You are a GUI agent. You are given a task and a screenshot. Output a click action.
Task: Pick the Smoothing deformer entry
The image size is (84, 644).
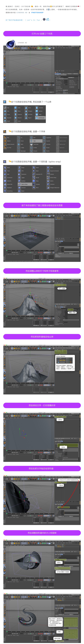pos(10,191)
